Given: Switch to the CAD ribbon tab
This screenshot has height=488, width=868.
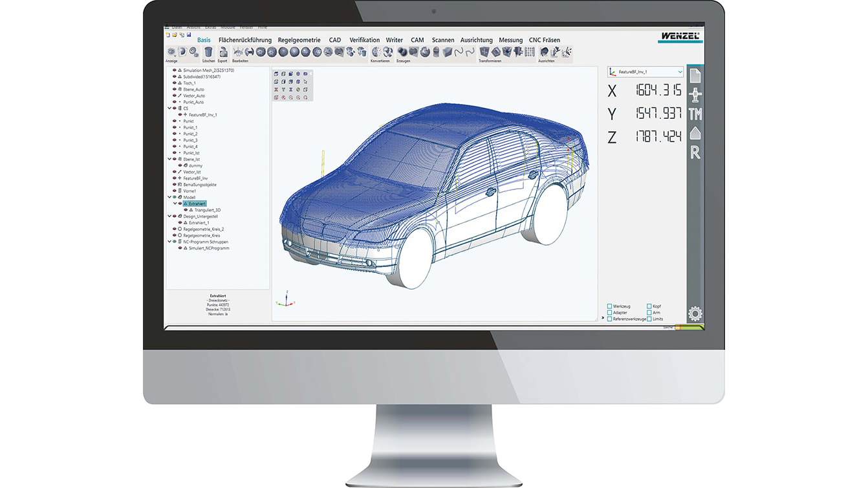Looking at the screenshot, I should click(334, 40).
